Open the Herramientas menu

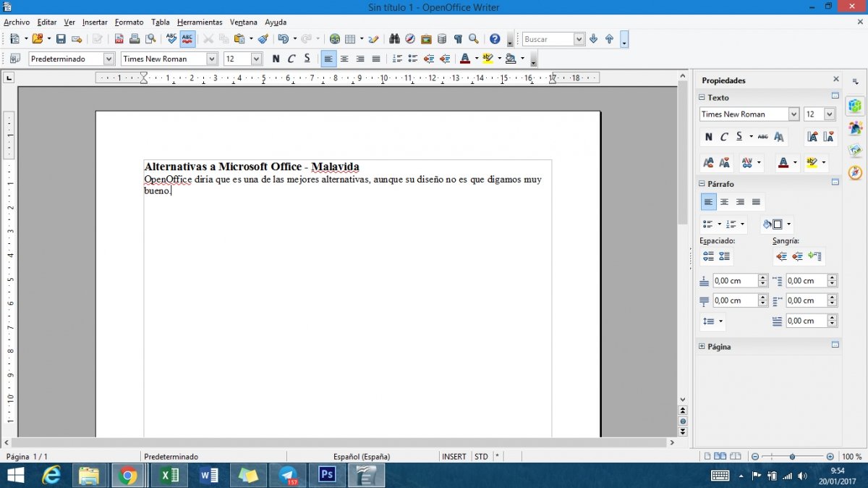pyautogui.click(x=200, y=22)
